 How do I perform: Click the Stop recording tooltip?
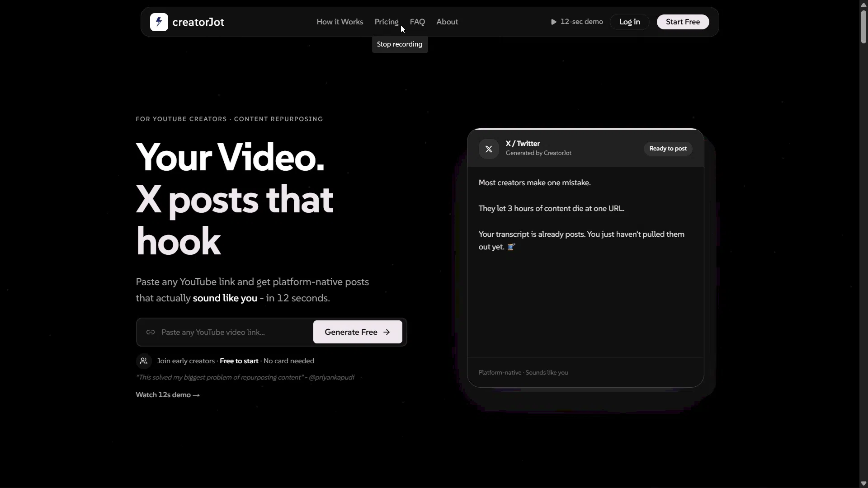pyautogui.click(x=400, y=44)
